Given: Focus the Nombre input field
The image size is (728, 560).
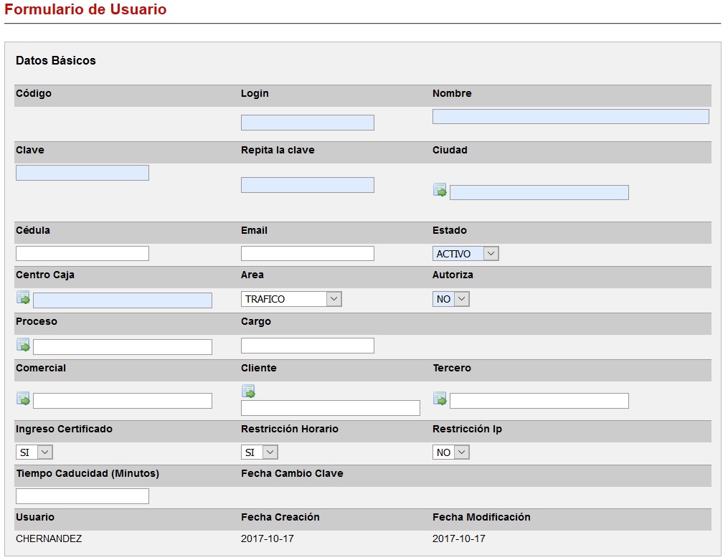Looking at the screenshot, I should tap(570, 117).
